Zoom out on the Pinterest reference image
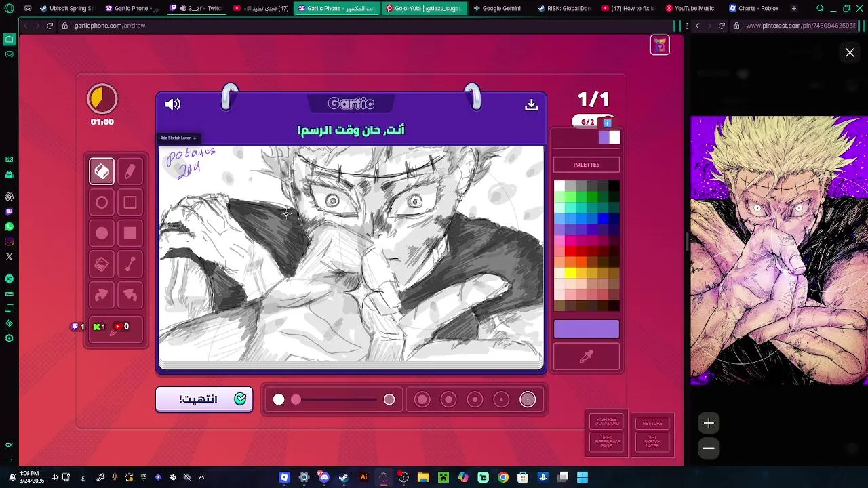Image resolution: width=868 pixels, height=488 pixels. [709, 448]
